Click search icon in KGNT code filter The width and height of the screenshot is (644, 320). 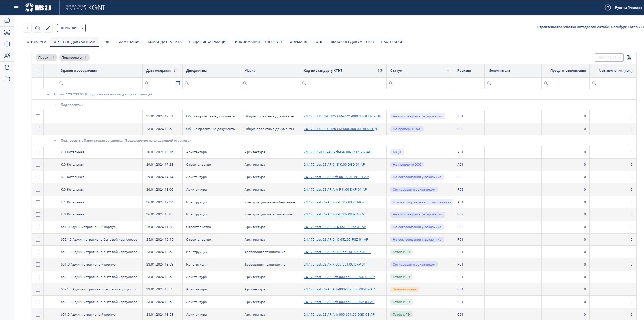pos(304,83)
